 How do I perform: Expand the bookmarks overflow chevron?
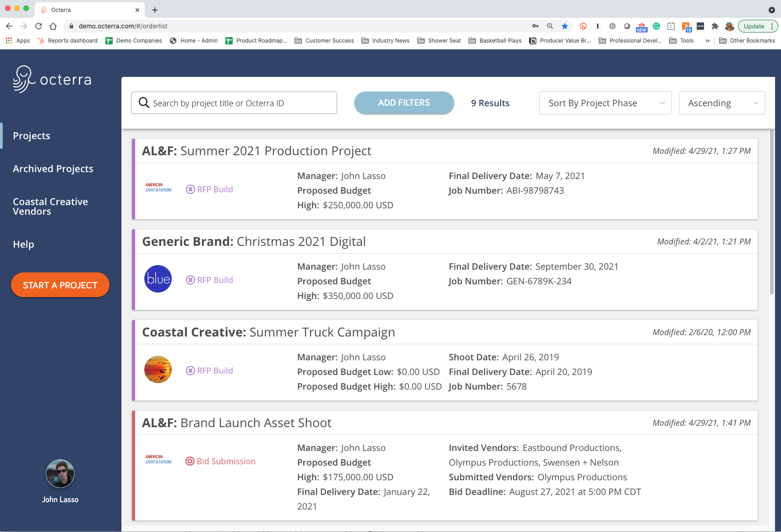(707, 40)
